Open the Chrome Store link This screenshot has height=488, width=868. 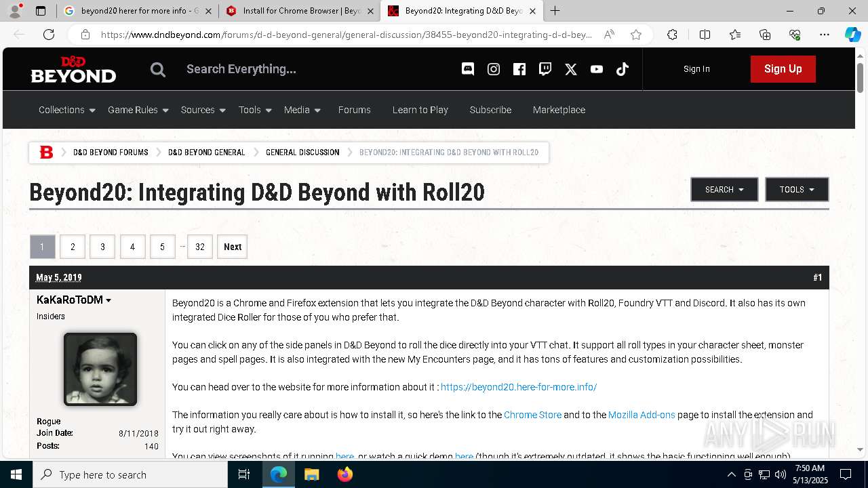tap(532, 415)
